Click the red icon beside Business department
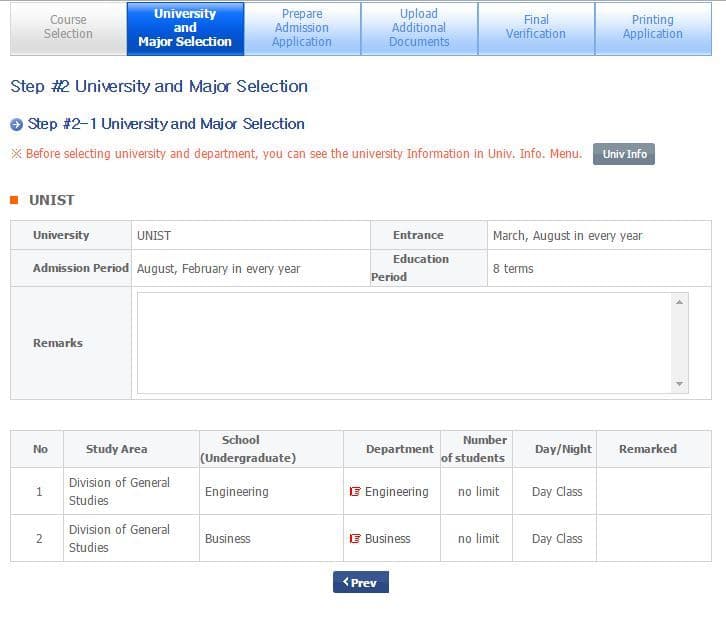This screenshot has height=620, width=726. (355, 539)
